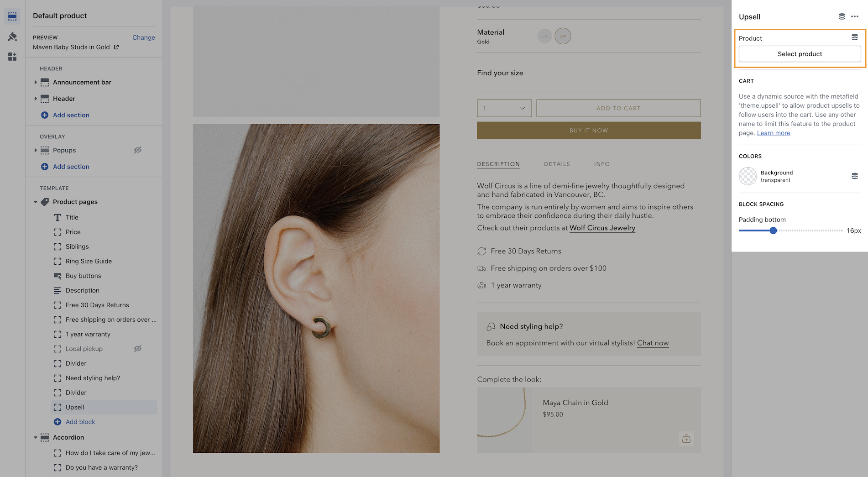Adjust the Padding bottom slider
This screenshot has height=477, width=868.
(x=773, y=231)
